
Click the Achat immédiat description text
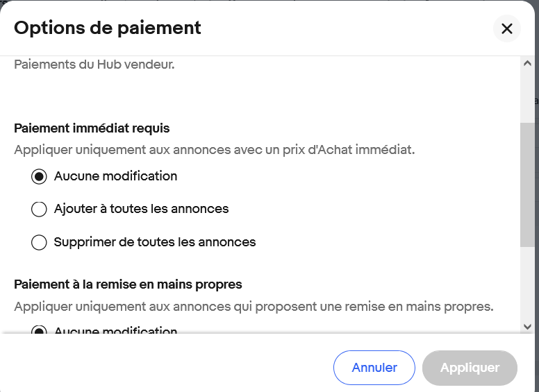coord(215,150)
